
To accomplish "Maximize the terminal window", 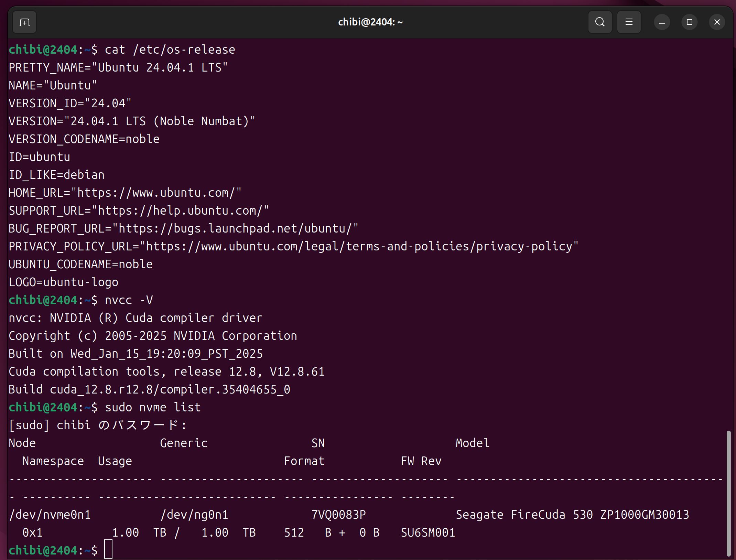I will pos(689,22).
